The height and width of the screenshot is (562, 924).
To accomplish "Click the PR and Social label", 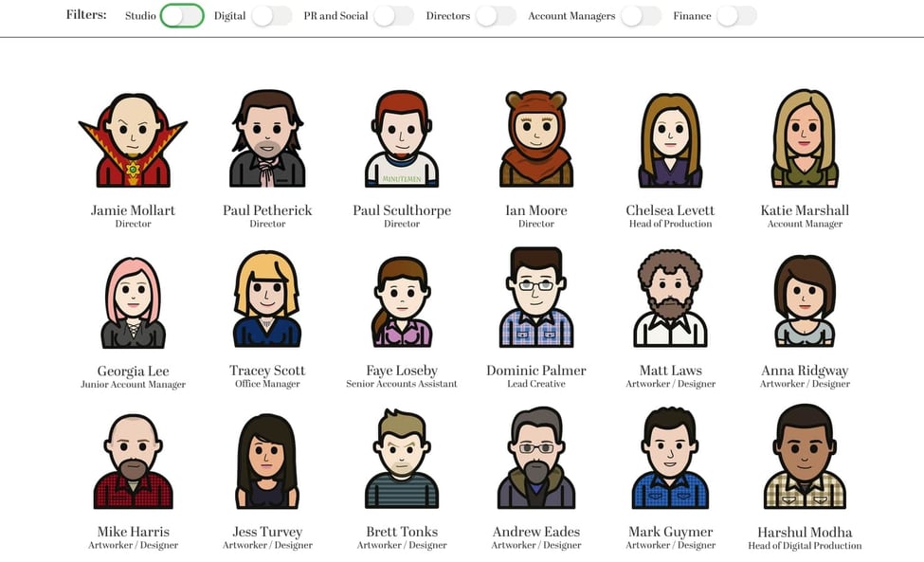I will click(335, 16).
